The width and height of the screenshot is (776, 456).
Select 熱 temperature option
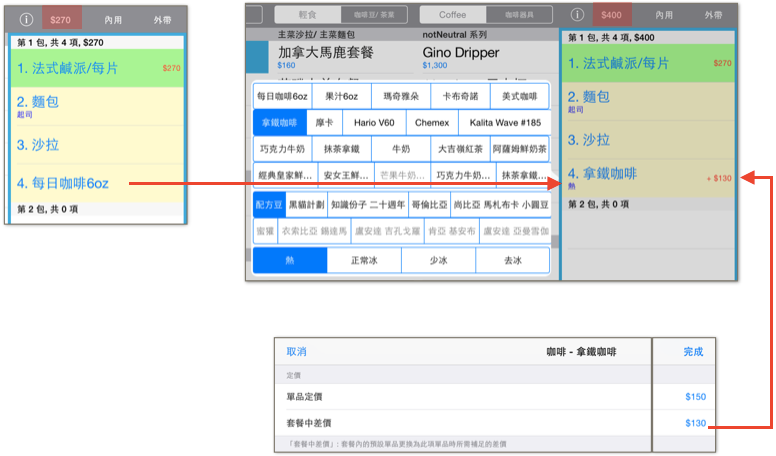(290, 260)
